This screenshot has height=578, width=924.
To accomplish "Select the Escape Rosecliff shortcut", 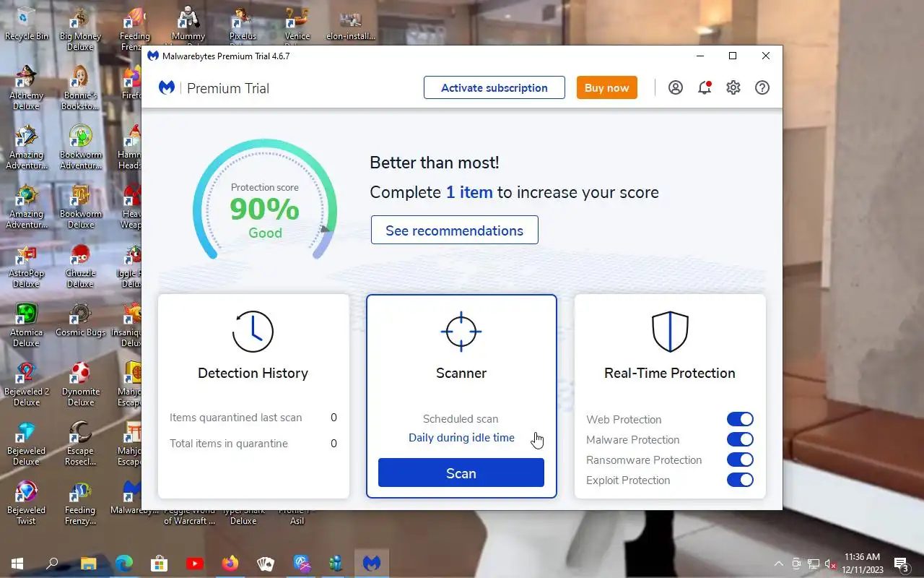I will pos(80,444).
